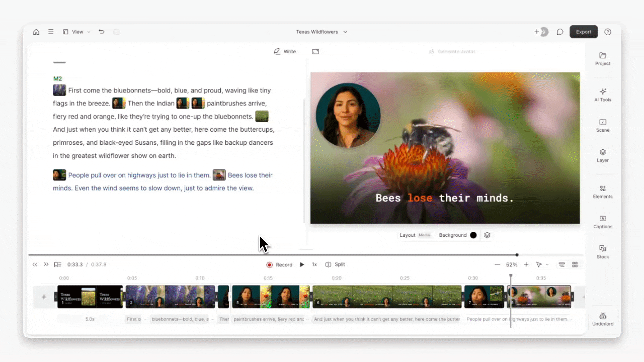Click the 0:15 mark on the timeline ruler
The image size is (644, 362).
(268, 278)
